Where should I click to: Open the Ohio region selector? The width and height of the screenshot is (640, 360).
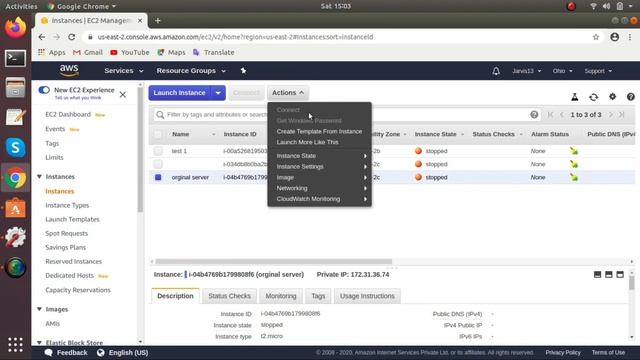coord(562,71)
